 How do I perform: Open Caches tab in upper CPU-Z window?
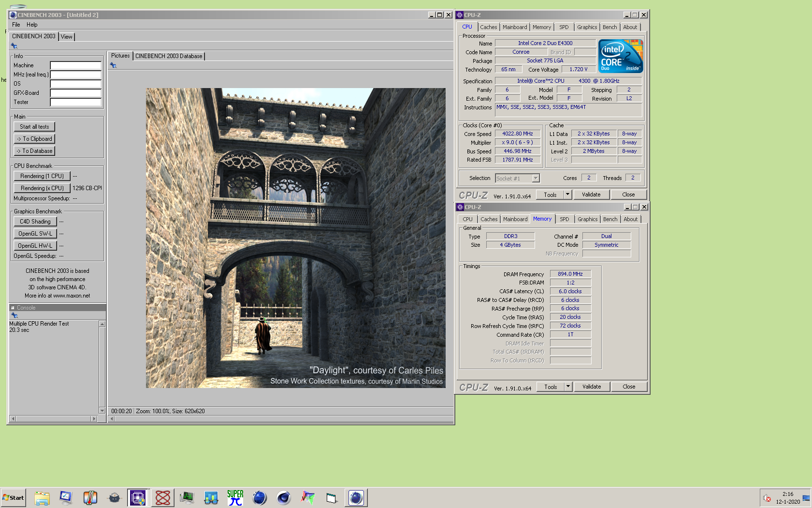click(x=489, y=27)
